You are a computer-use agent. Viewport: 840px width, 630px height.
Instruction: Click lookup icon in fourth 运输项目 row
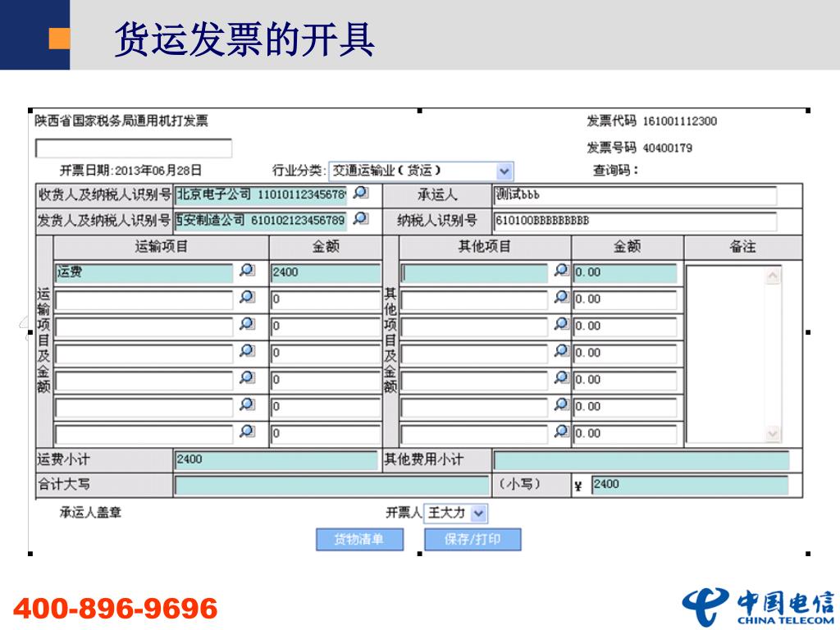pos(247,350)
